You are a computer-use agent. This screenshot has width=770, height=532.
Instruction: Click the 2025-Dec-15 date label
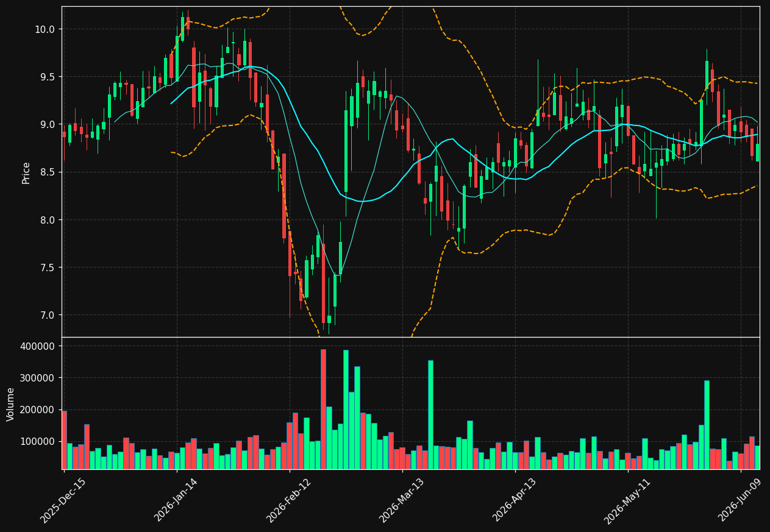tap(63, 500)
